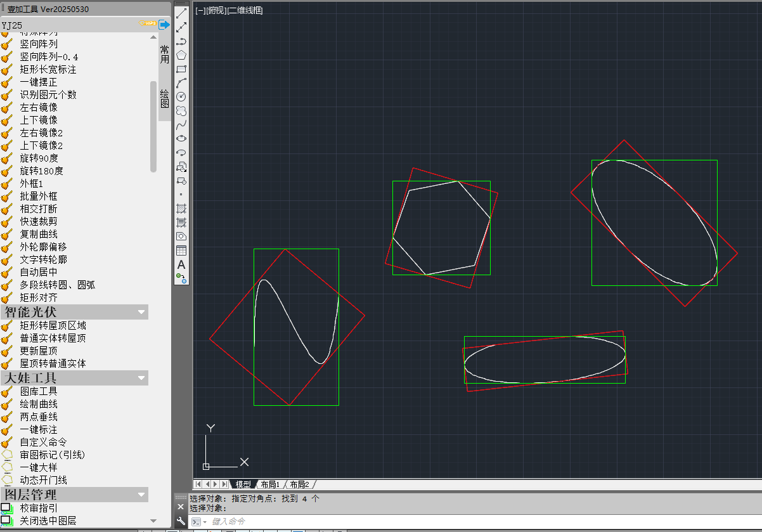Select the Ellipse tool

point(181,138)
